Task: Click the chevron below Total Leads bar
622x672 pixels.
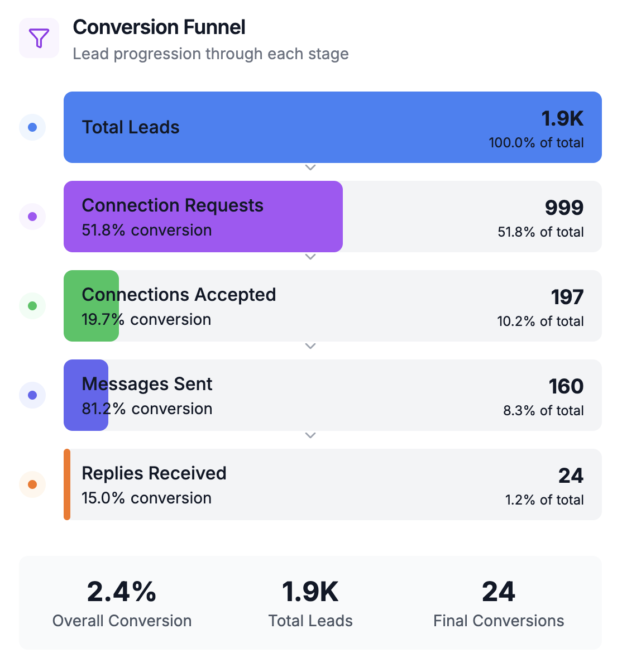Action: 311,167
